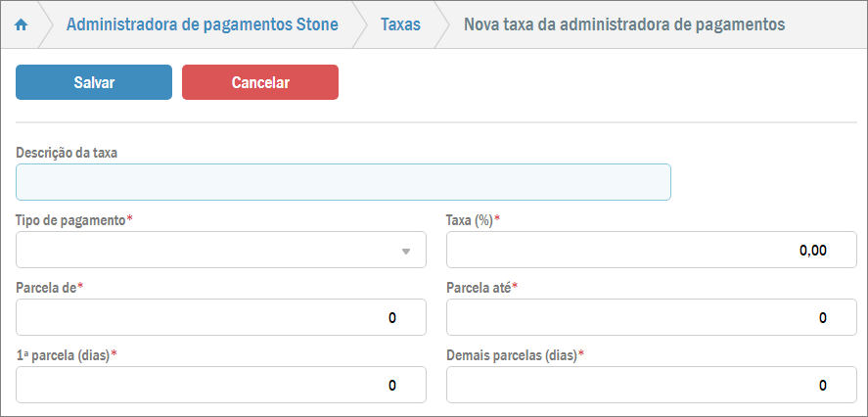Click the Parcela até label text
This screenshot has height=417, width=868.
coord(479,288)
